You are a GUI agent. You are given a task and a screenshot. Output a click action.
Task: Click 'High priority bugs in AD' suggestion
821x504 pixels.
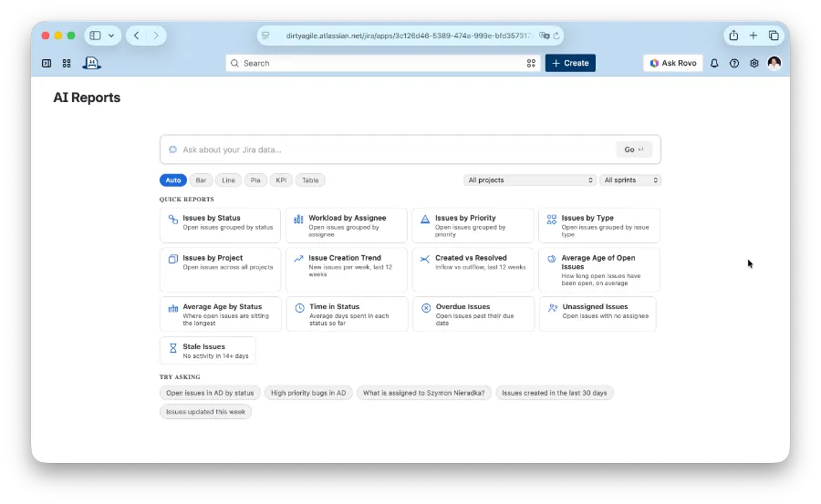pyautogui.click(x=308, y=393)
